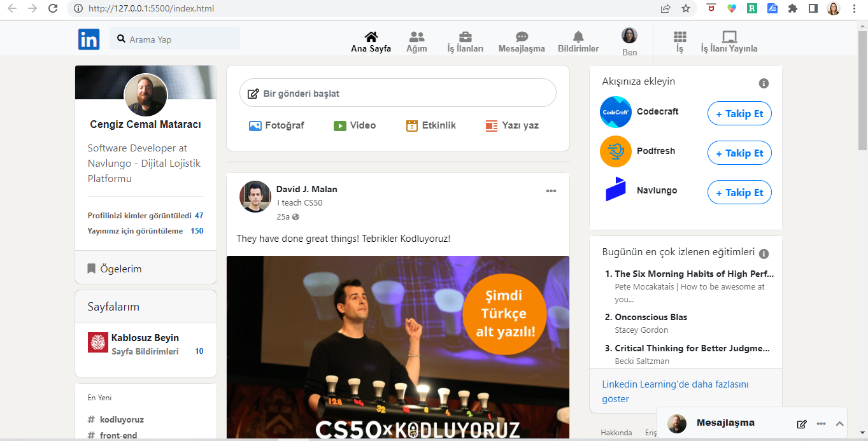The height and width of the screenshot is (441, 868).
Task: Open Chrome three-dot menu
Action: [854, 8]
